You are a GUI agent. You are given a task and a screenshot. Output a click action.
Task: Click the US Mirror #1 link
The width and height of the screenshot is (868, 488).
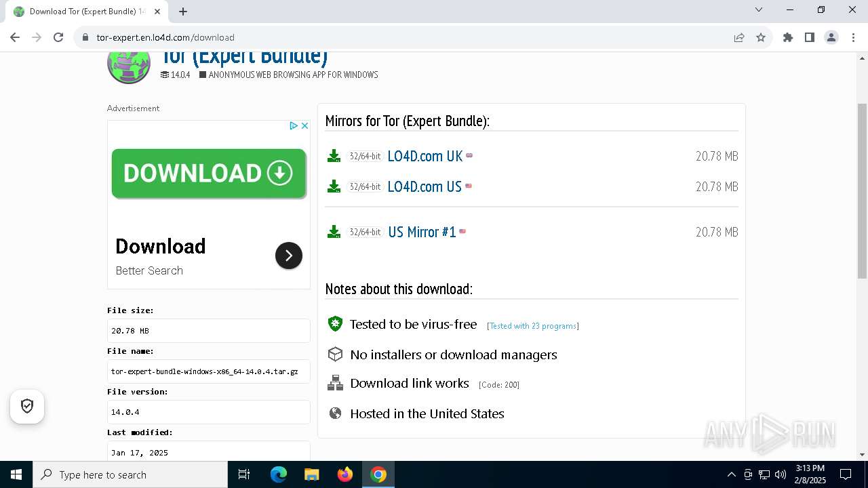coord(422,232)
